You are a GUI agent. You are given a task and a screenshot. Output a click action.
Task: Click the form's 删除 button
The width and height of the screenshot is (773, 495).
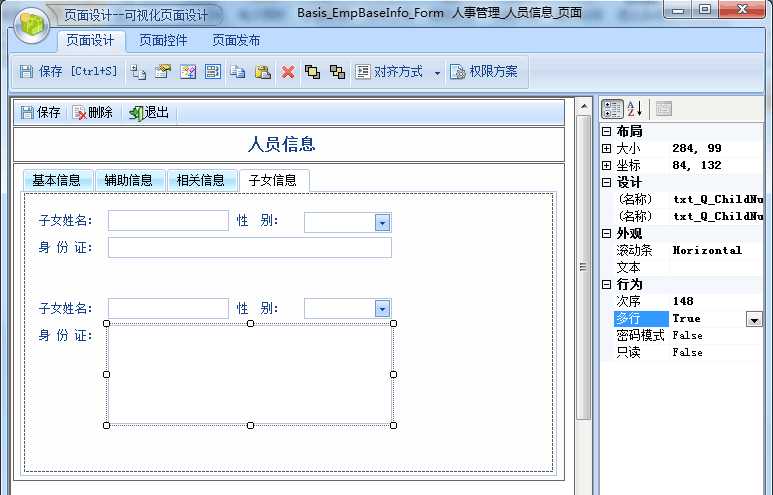click(93, 112)
